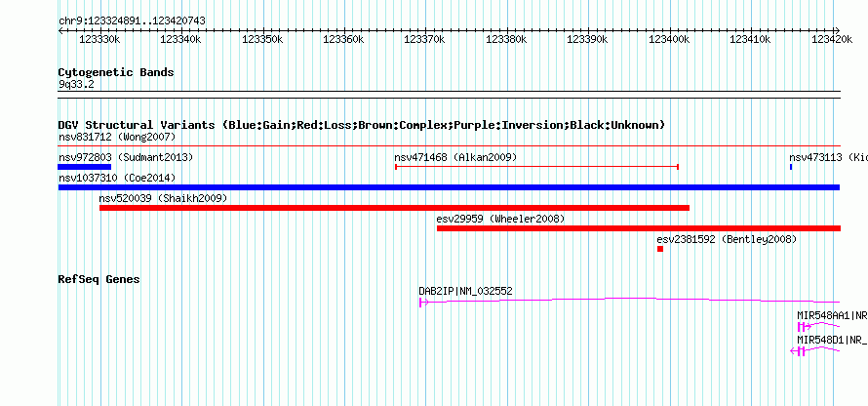Click the DAB2IP first exon arrow glyph
The width and height of the screenshot is (868, 406).
tap(423, 302)
